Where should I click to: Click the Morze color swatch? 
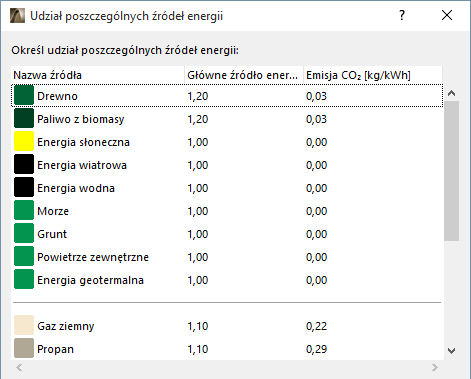point(24,210)
